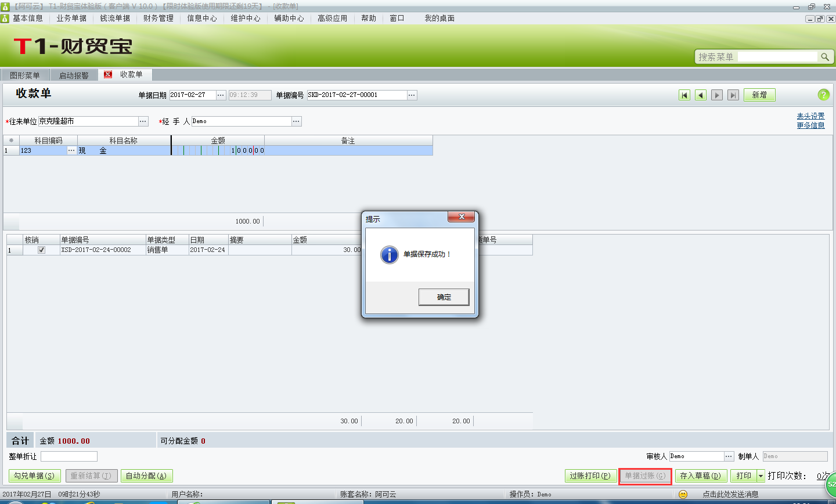Open the 单据日期 date picker button
836x504 pixels.
221,95
